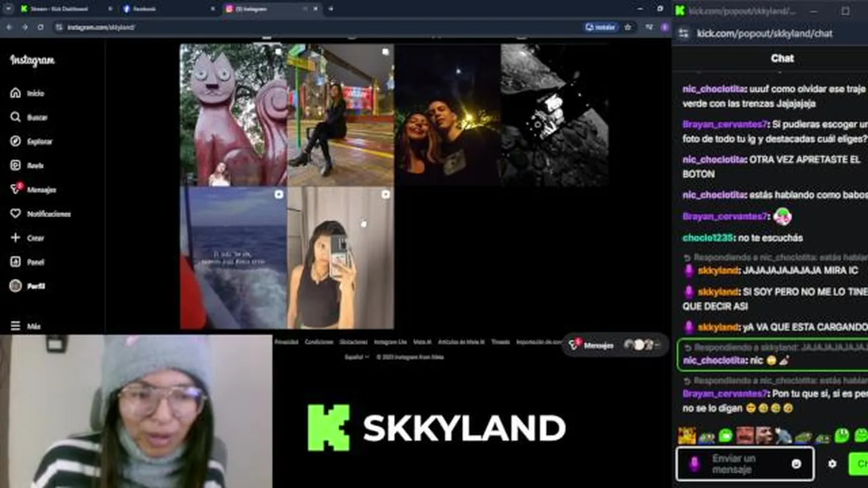Click the 'no te escuchás' chat message
This screenshot has width=868, height=488.
coord(770,238)
